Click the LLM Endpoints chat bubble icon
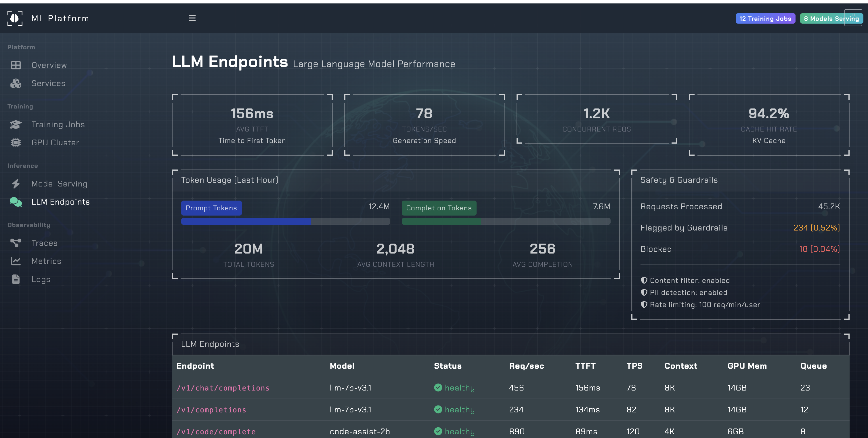Screen dimensions: 868x438 (15, 202)
